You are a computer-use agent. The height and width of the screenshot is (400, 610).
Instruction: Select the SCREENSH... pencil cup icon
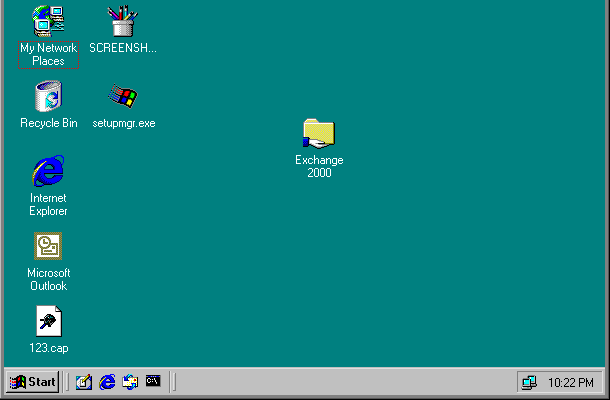(x=123, y=20)
